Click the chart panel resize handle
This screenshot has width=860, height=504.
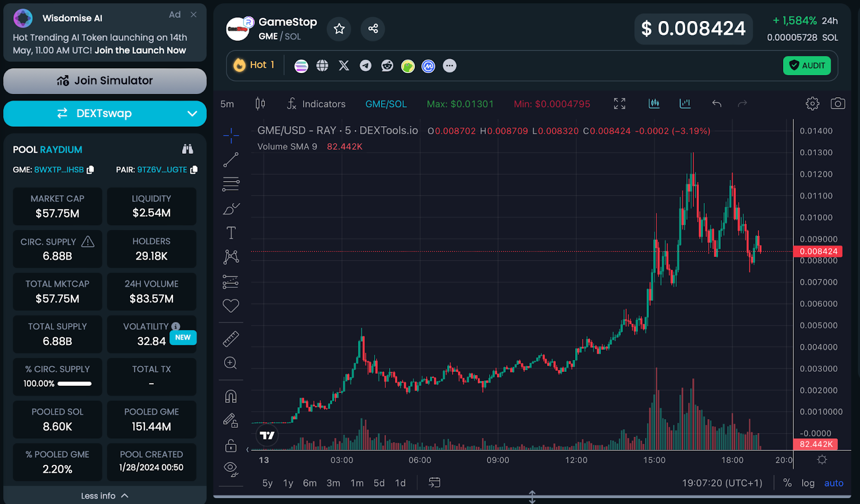pyautogui.click(x=532, y=497)
